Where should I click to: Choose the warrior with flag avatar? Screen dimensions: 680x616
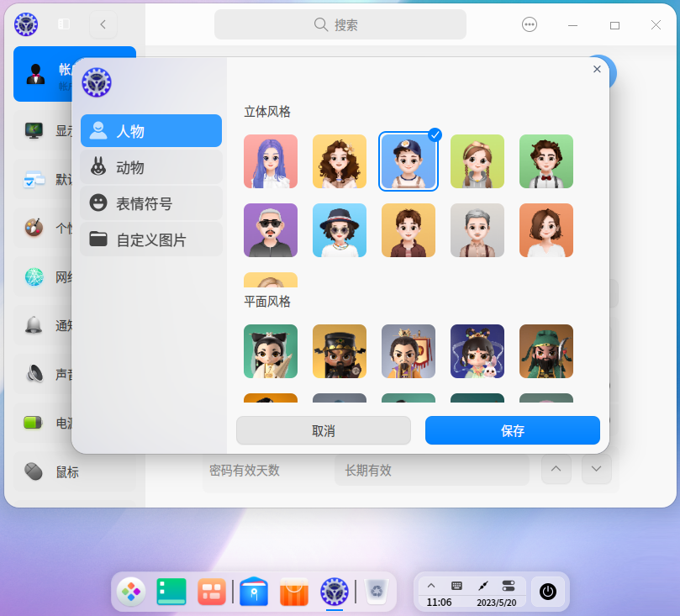tap(409, 351)
